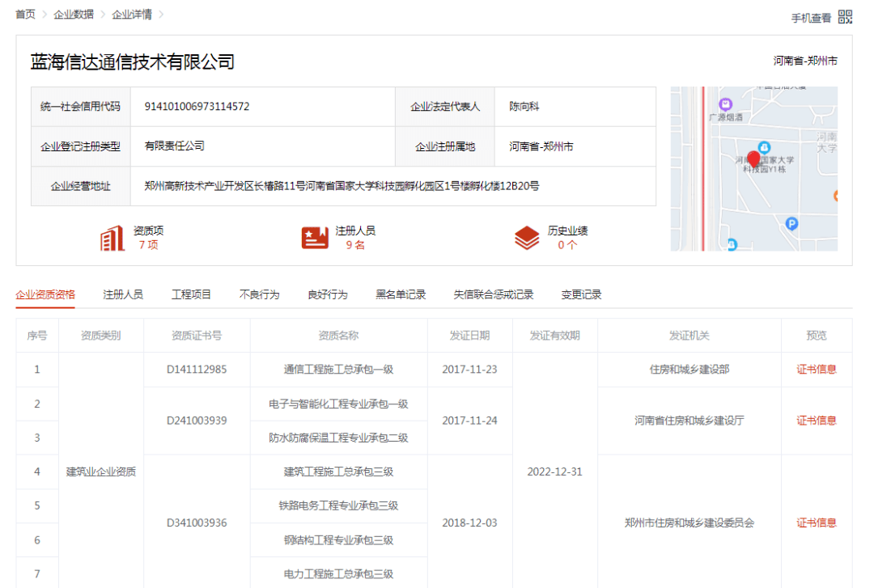874x588 pixels.
Task: Click the red building icon for 资质项
Action: coord(112,238)
